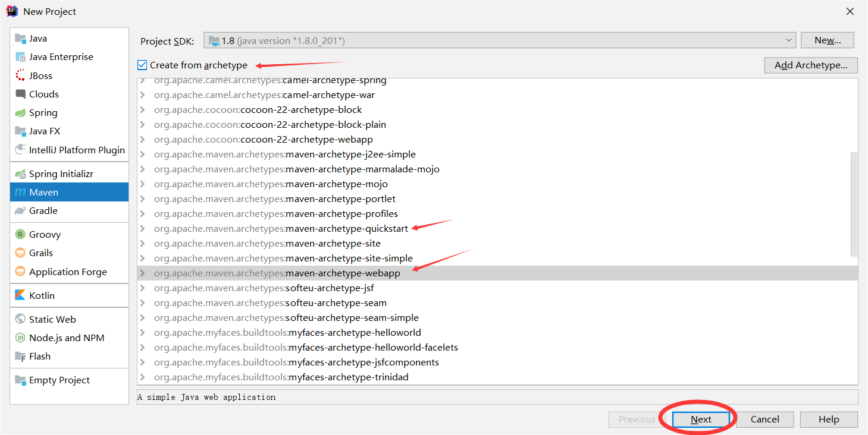Select the Java folder icon in sidebar
The image size is (868, 435).
20,39
